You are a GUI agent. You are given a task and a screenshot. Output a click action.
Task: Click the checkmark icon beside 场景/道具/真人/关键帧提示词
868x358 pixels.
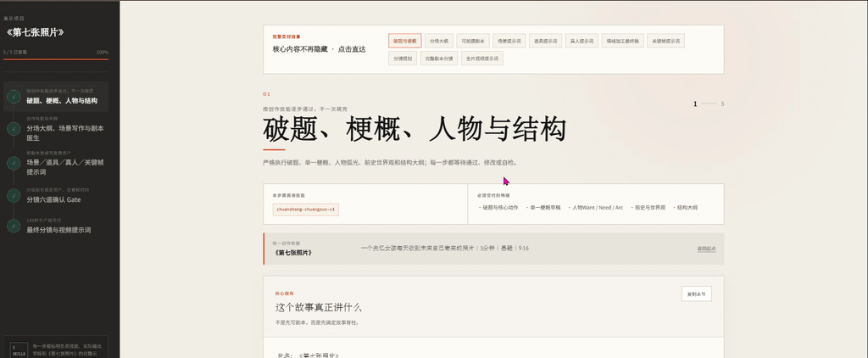coord(14,163)
